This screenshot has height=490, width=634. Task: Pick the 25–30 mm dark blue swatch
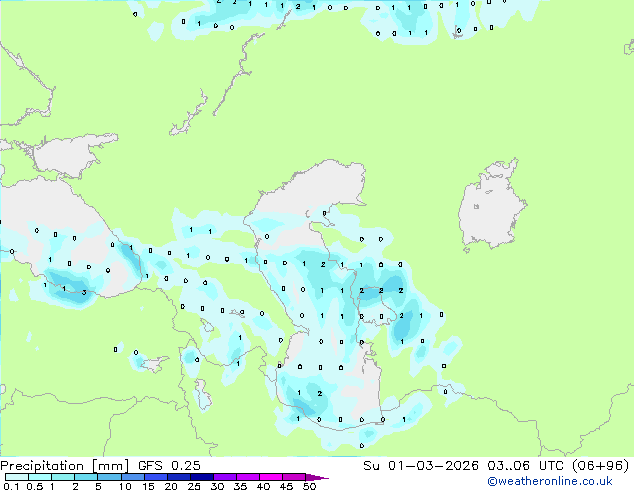tap(201, 477)
